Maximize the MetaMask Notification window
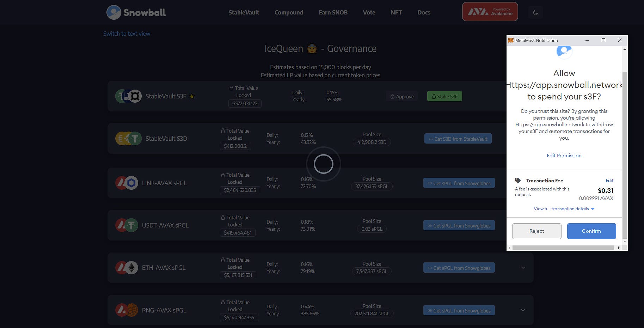This screenshot has width=644, height=328. pyautogui.click(x=603, y=40)
